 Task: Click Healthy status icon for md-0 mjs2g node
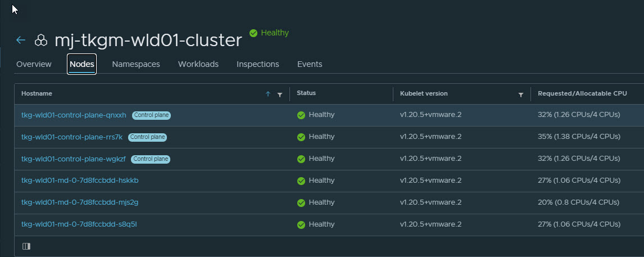click(301, 202)
